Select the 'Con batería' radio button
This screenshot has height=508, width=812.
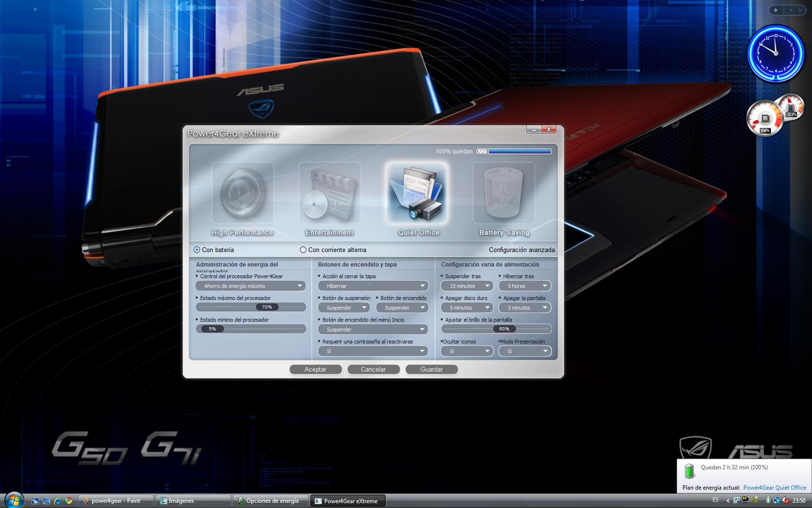pos(197,250)
